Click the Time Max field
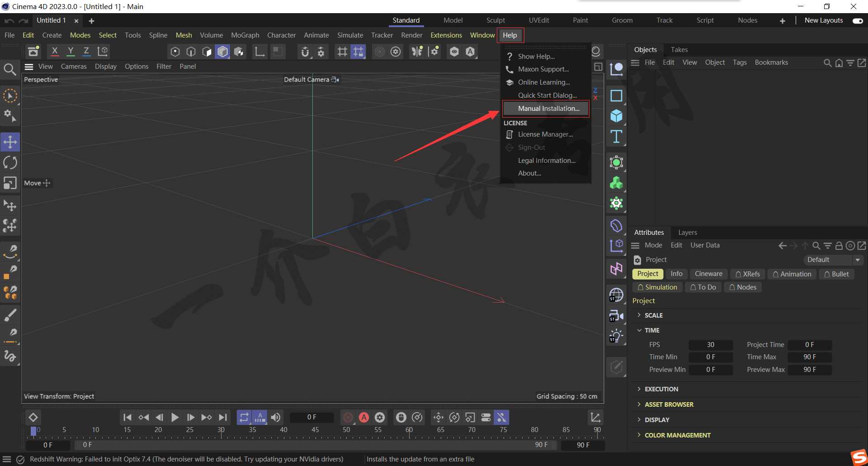The image size is (868, 466). tap(809, 357)
